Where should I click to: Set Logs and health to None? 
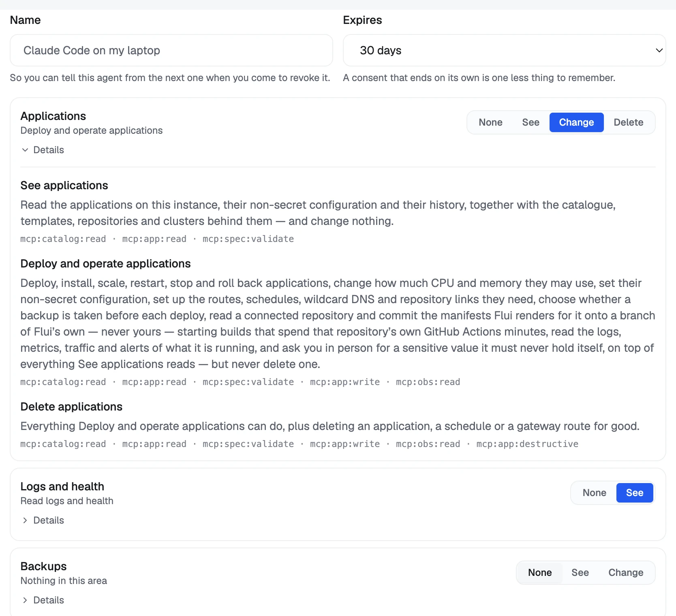click(x=594, y=493)
